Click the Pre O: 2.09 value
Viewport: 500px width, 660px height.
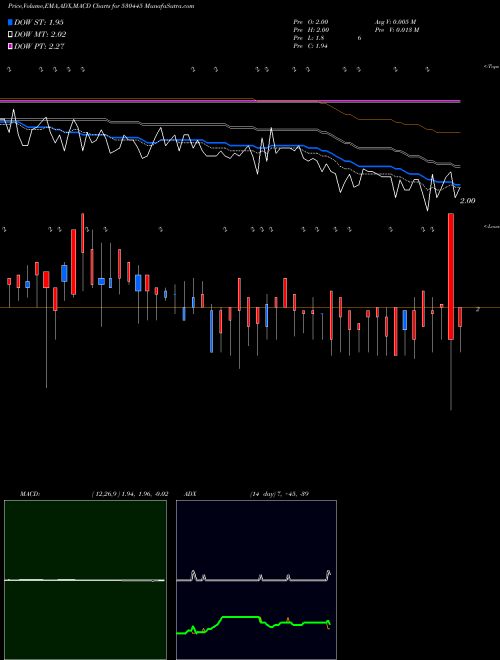point(311,22)
